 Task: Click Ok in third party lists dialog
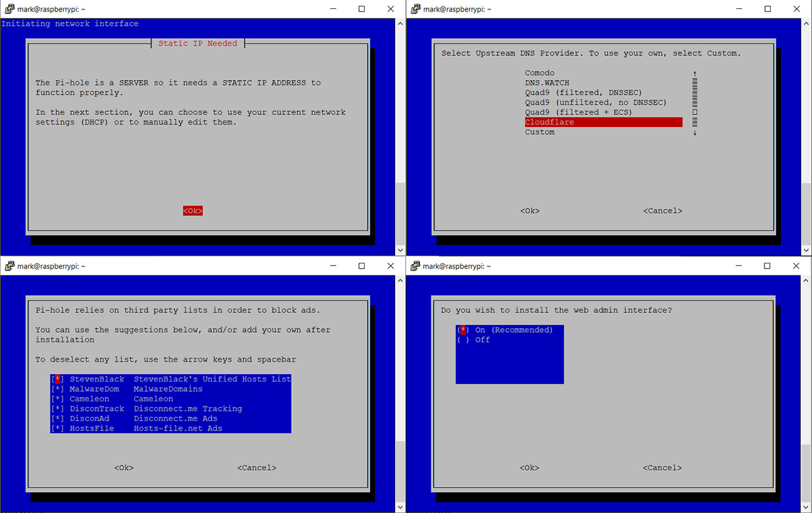tap(124, 468)
